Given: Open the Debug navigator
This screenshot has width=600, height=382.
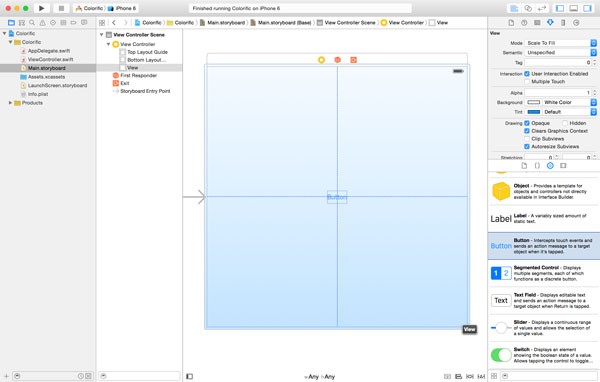Looking at the screenshot, I should pyautogui.click(x=63, y=23).
